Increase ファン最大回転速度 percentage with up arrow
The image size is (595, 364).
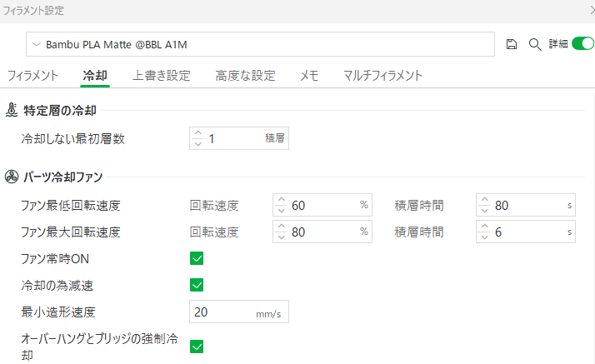tap(281, 227)
